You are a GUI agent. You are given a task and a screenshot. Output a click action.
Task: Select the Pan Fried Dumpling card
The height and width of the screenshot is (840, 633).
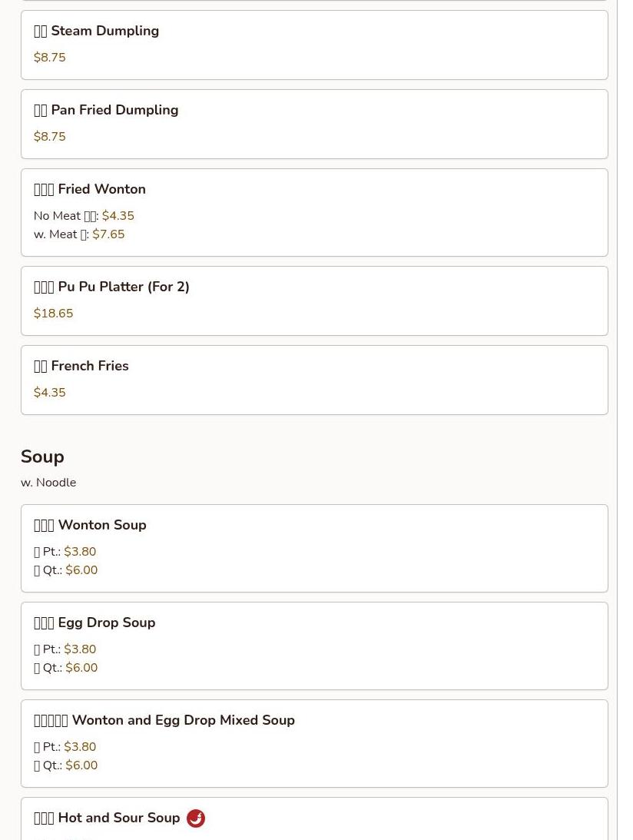(314, 125)
